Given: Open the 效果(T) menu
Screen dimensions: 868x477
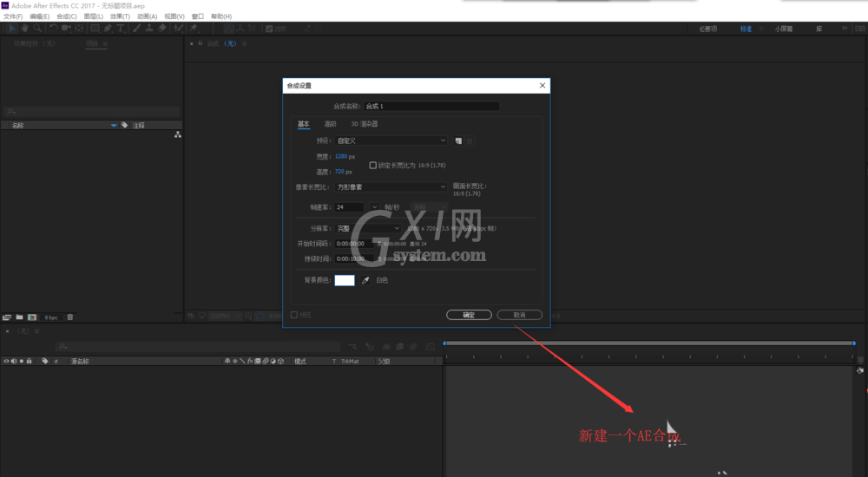Looking at the screenshot, I should [120, 16].
